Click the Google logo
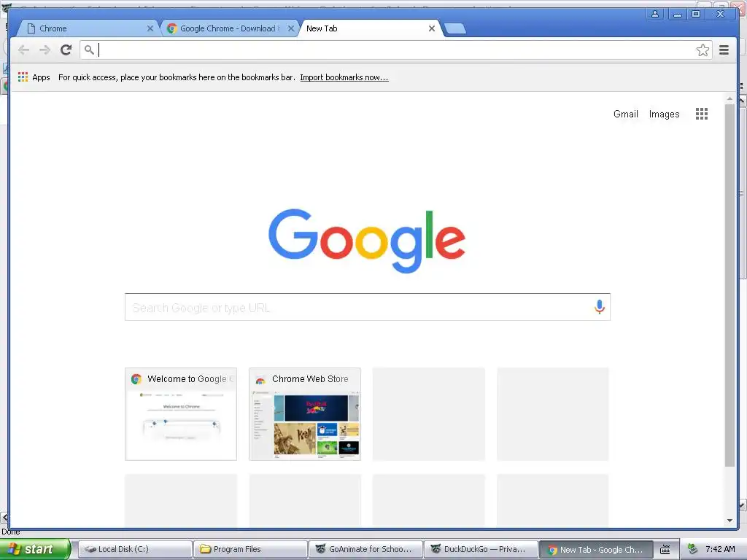Image resolution: width=747 pixels, height=560 pixels. [x=367, y=241]
